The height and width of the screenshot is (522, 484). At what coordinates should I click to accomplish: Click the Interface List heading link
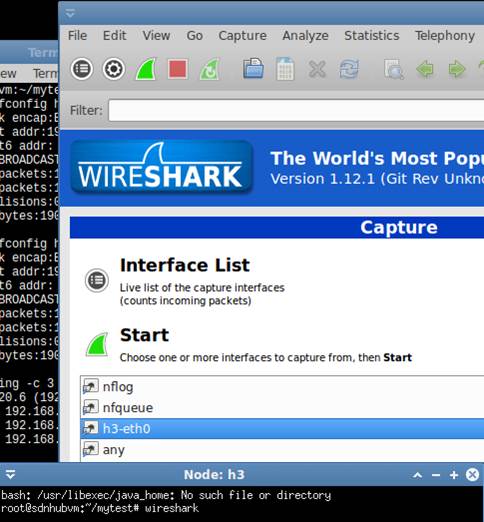pyautogui.click(x=185, y=265)
